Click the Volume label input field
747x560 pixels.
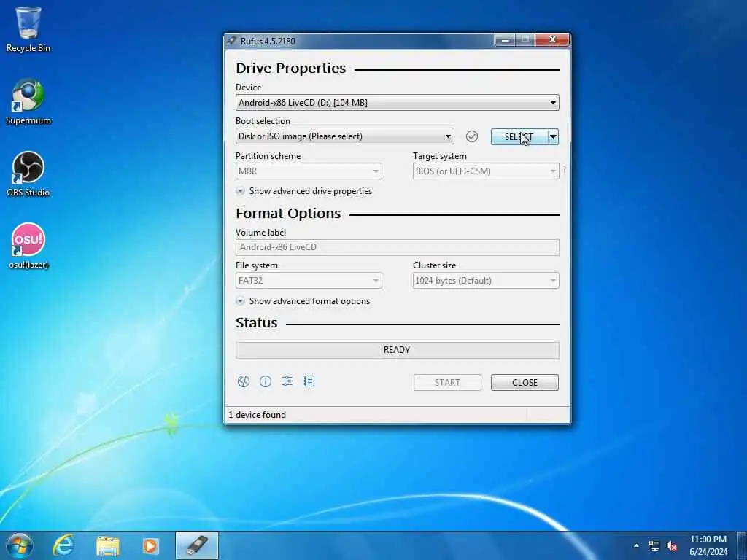click(398, 248)
